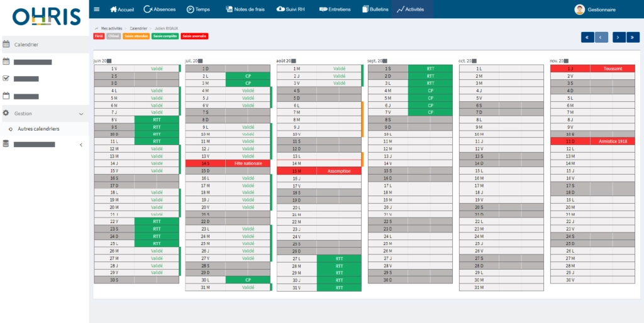
Task: Expand the last sidebar item's left chevron
Action: tap(80, 145)
